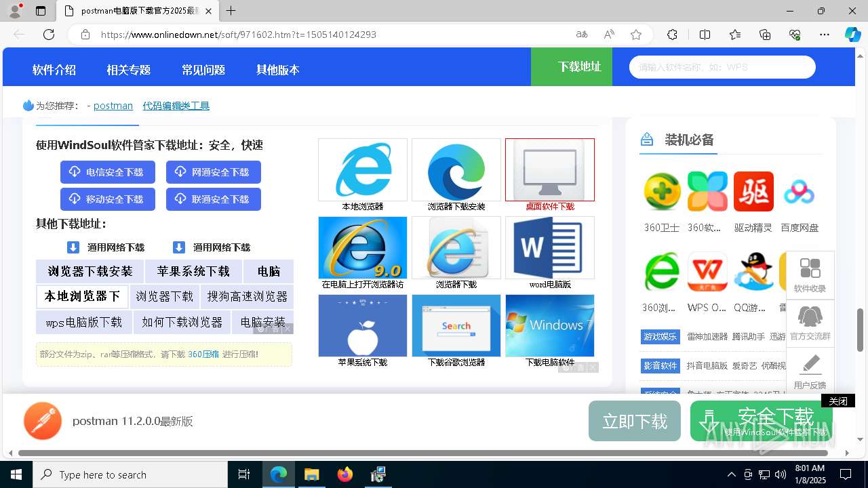Refresh the page with reload icon
Viewport: 868px width, 488px height.
[49, 35]
